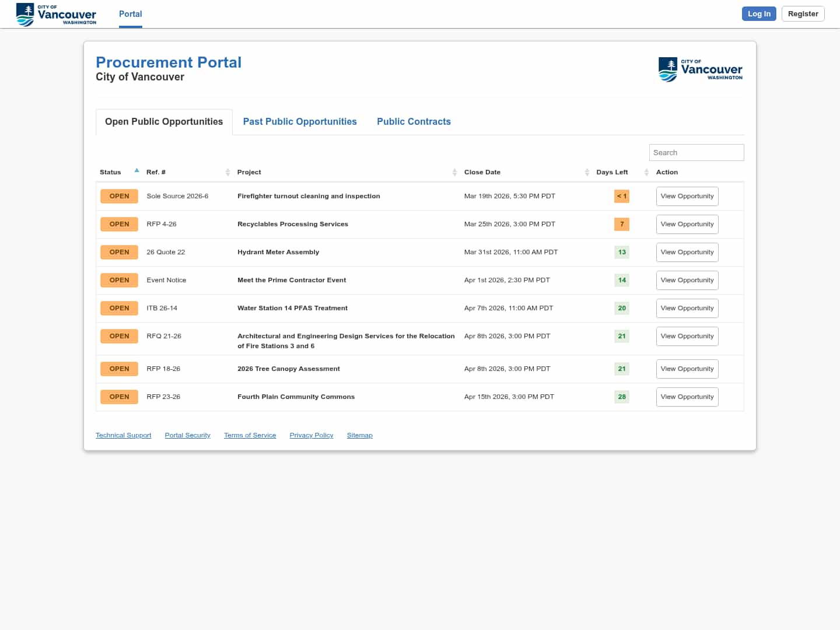Sort by Days Left column sort arrows
The width and height of the screenshot is (840, 630).
click(x=646, y=172)
